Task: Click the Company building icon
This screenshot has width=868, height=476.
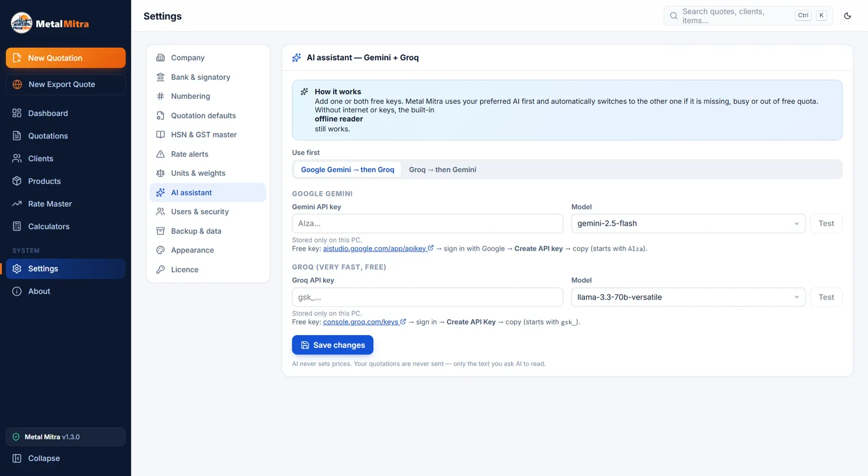Action: 161,58
